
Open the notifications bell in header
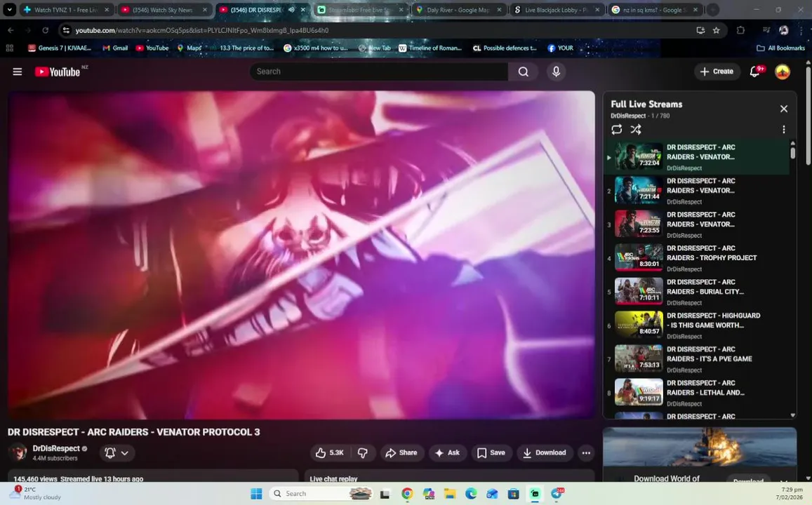[x=756, y=72]
